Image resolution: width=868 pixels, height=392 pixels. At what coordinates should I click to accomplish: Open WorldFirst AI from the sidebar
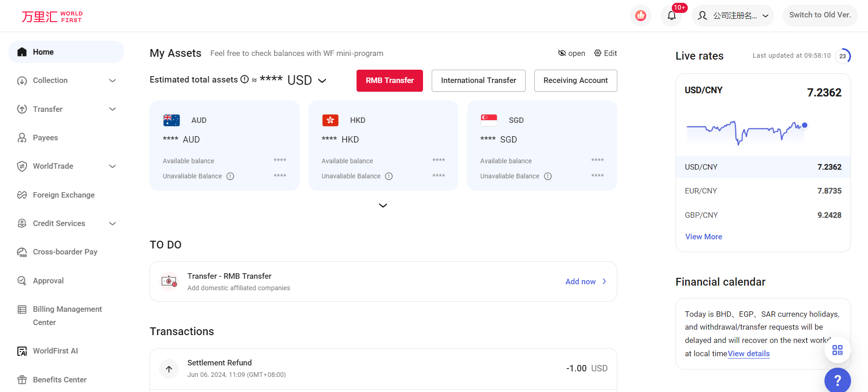pos(55,351)
